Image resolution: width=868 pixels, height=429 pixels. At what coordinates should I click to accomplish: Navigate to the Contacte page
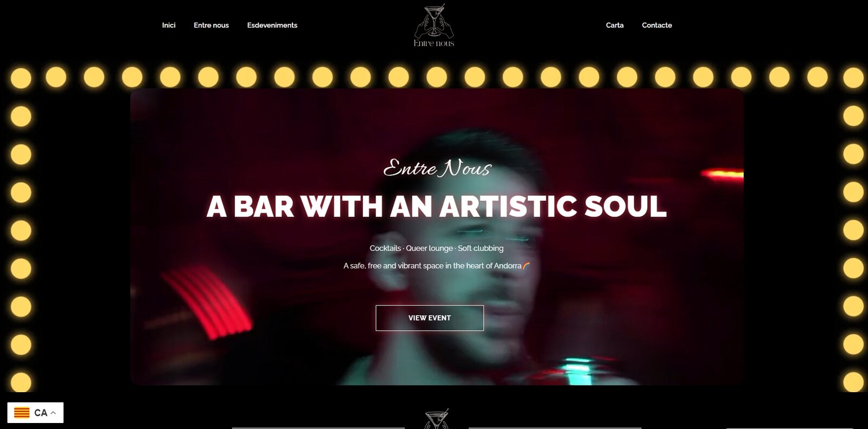click(x=657, y=25)
